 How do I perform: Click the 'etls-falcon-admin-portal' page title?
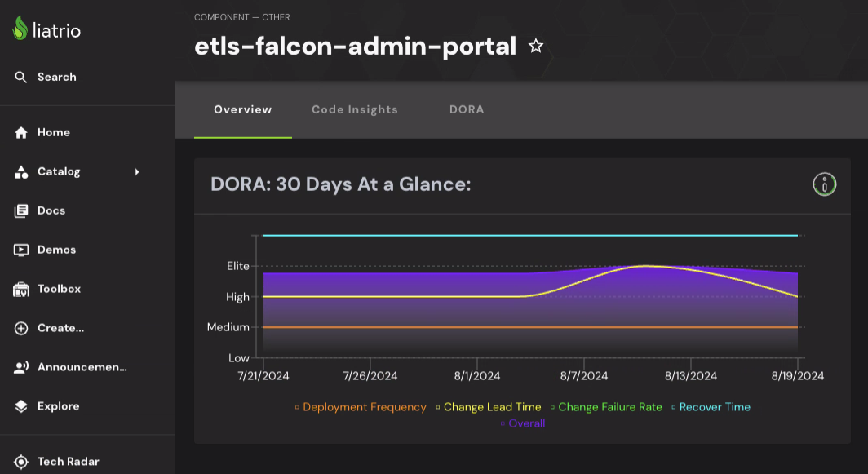pyautogui.click(x=356, y=46)
